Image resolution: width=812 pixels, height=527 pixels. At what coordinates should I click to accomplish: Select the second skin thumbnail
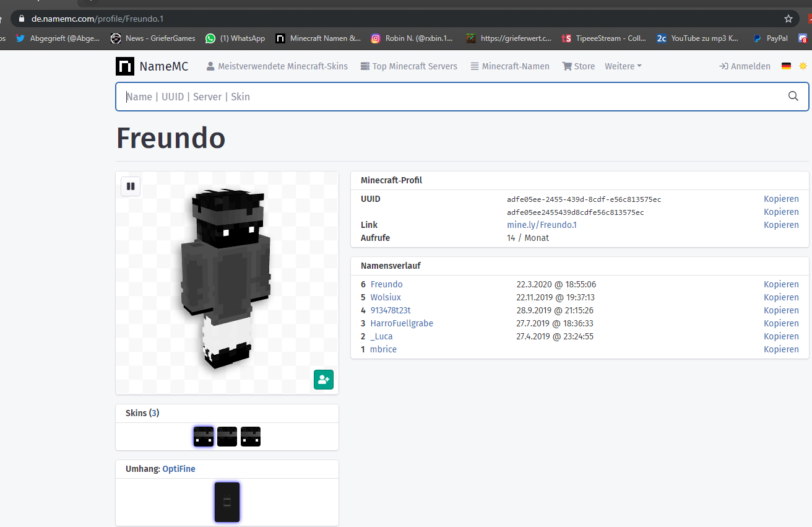click(x=227, y=437)
